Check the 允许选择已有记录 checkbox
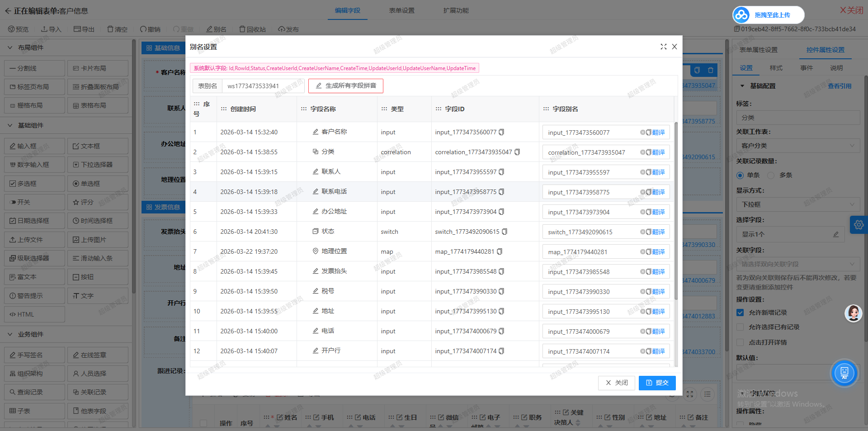This screenshot has width=868, height=431. 740,327
